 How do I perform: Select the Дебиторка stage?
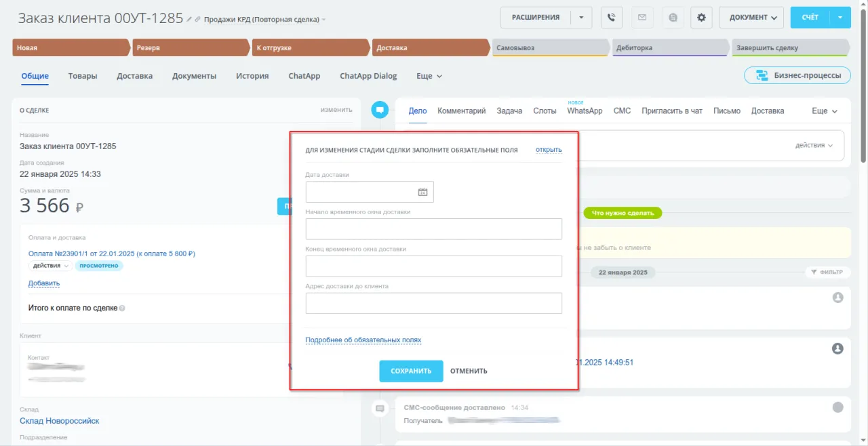pyautogui.click(x=671, y=48)
